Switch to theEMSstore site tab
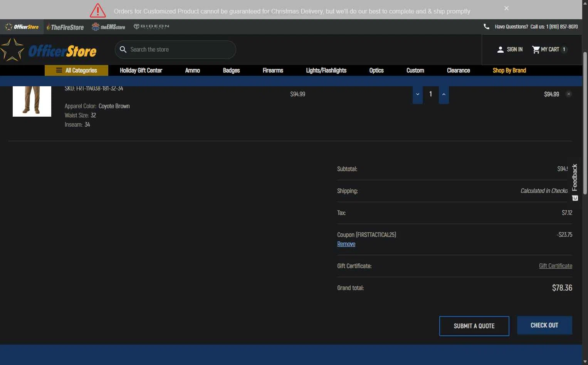The width and height of the screenshot is (588, 365). coord(109,27)
